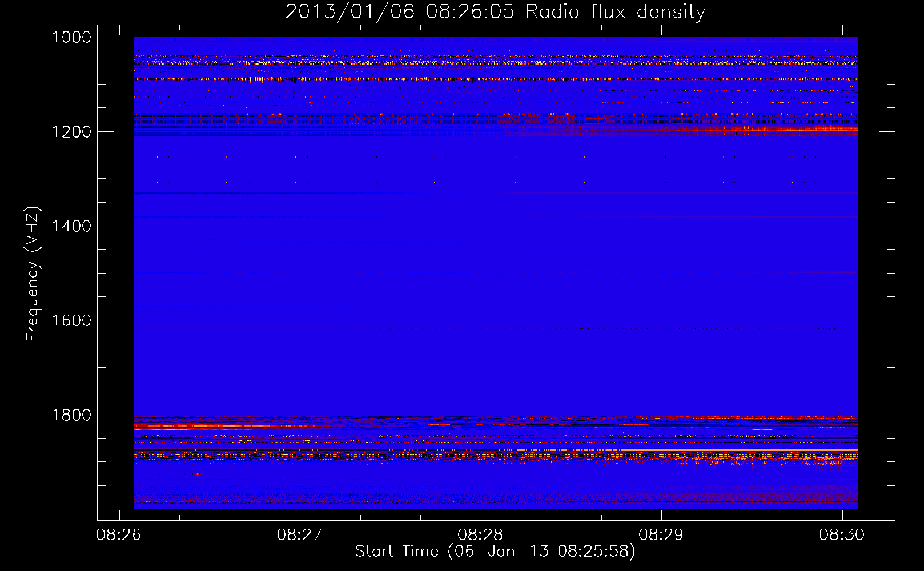Click the 08:29 time tick label

click(x=661, y=535)
